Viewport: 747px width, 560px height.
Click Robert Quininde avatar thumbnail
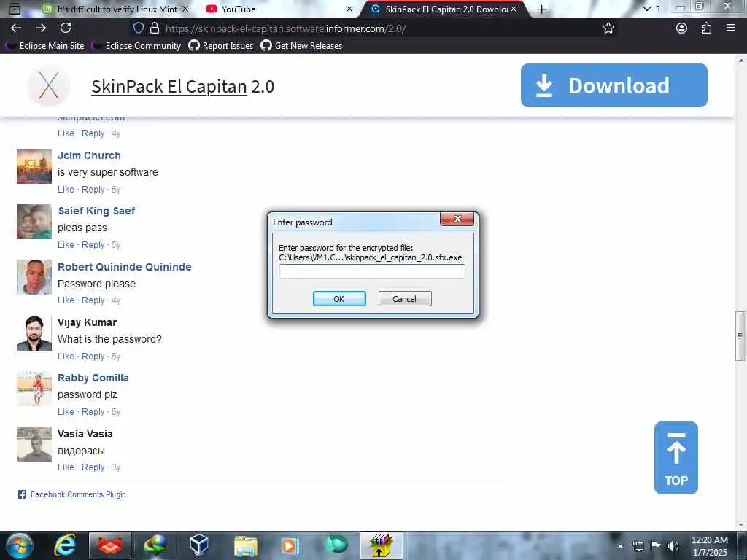click(34, 277)
